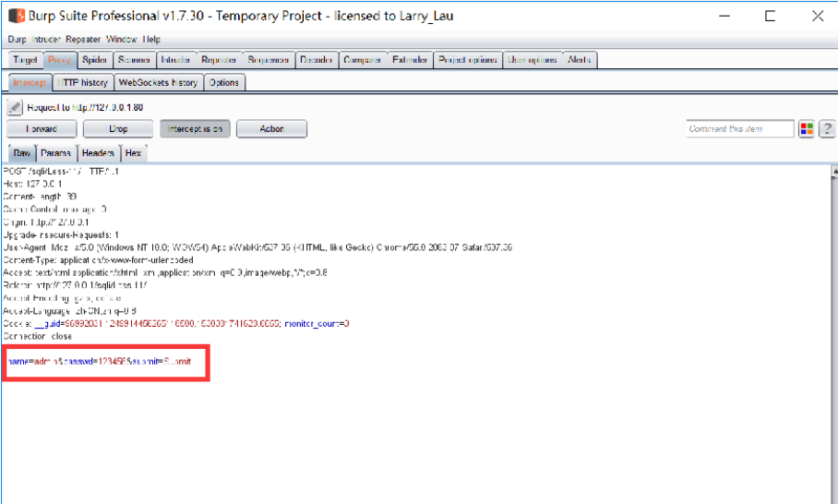Select the proxy Options sub-tab

pyautogui.click(x=224, y=83)
